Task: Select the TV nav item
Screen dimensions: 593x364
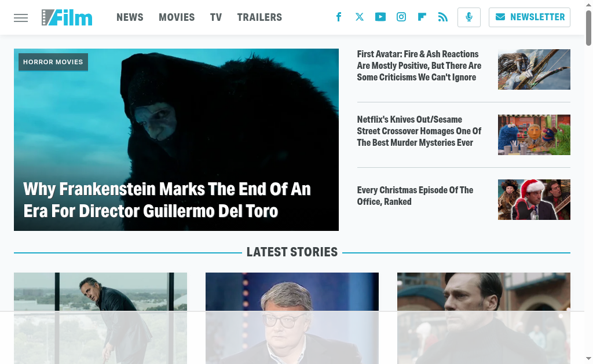Action: 216,17
